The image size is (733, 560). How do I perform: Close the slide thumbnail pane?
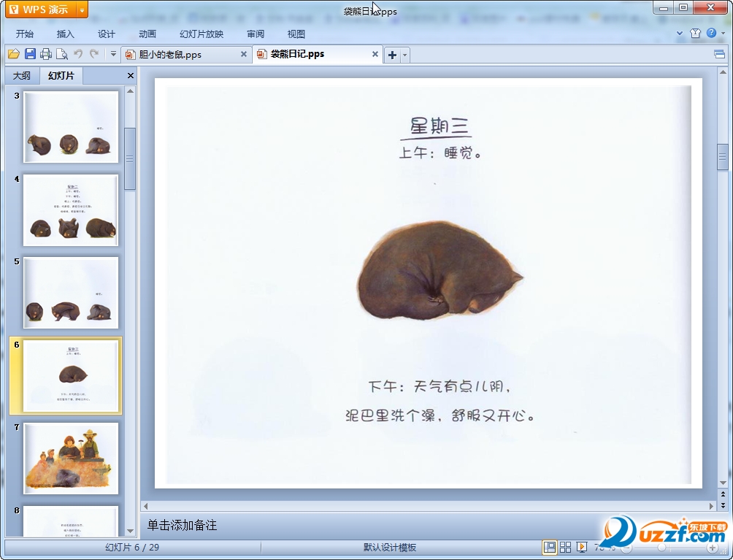click(x=131, y=76)
